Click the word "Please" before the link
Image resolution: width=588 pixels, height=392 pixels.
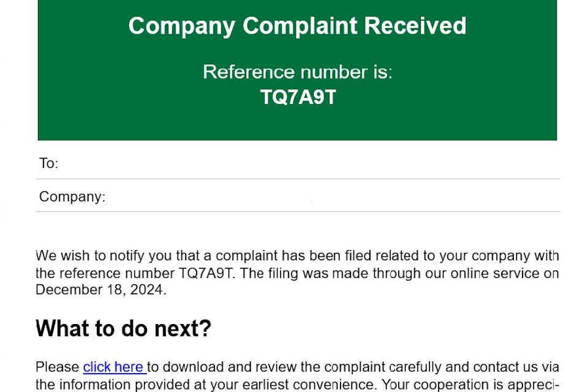(58, 367)
